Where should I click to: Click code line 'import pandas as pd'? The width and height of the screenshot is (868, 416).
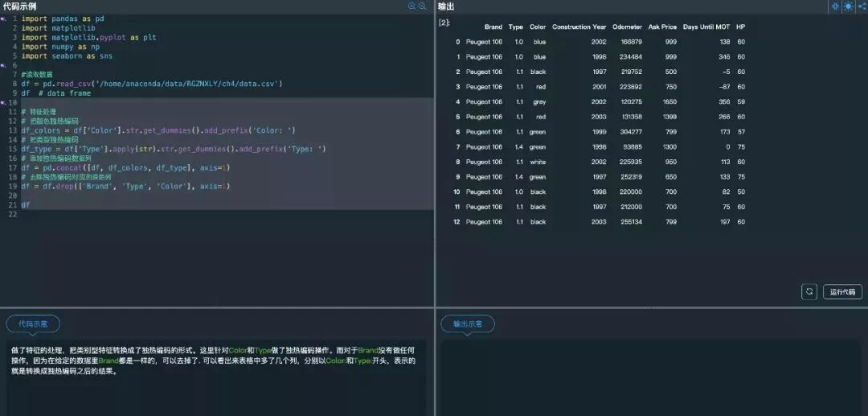(63, 19)
